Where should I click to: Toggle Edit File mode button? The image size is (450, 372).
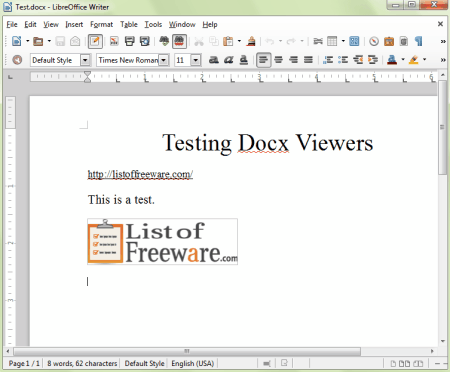click(95, 41)
